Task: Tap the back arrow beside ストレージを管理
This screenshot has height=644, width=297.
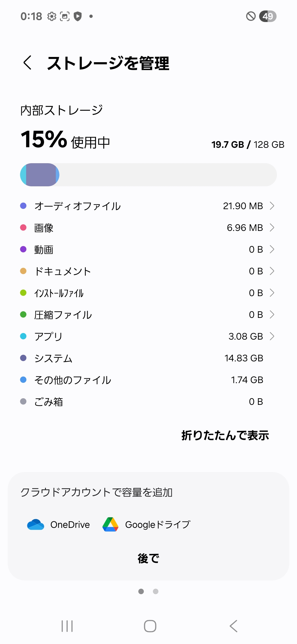Action: [x=28, y=63]
